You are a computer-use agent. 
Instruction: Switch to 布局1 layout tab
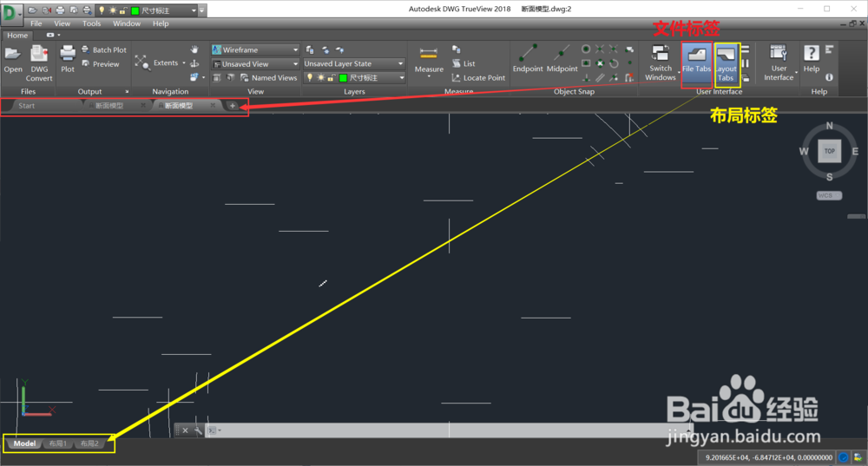[57, 443]
